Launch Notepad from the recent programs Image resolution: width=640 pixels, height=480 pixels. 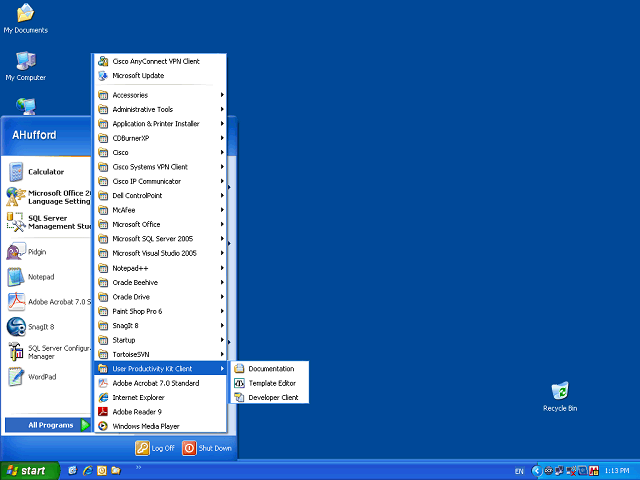click(46, 277)
